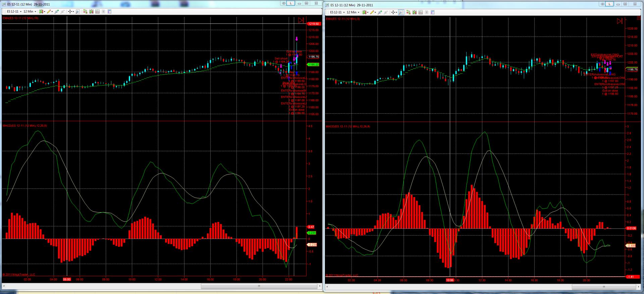Click MACD indicator label in left chart
Viewport: 644px width, 294px height.
[25, 126]
